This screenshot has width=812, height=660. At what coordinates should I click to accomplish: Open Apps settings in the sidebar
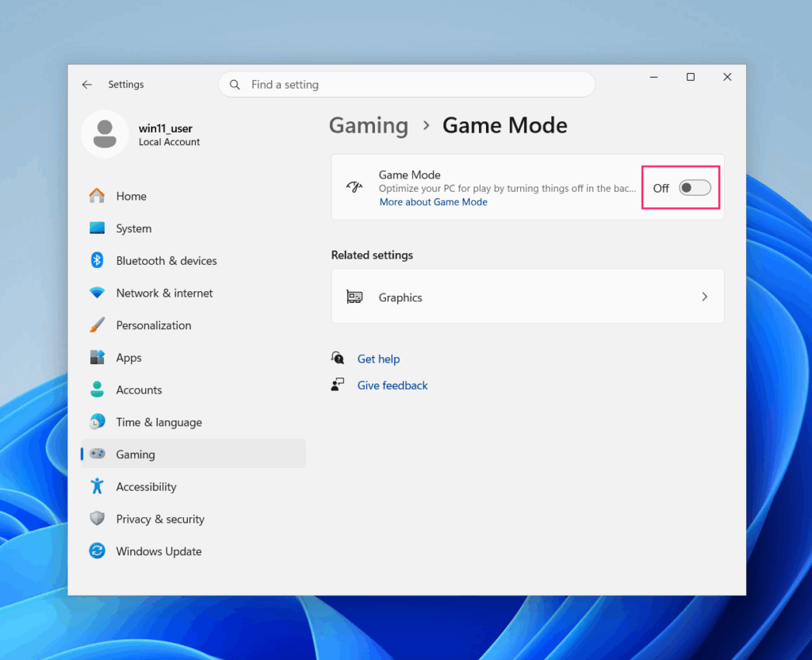point(193,358)
